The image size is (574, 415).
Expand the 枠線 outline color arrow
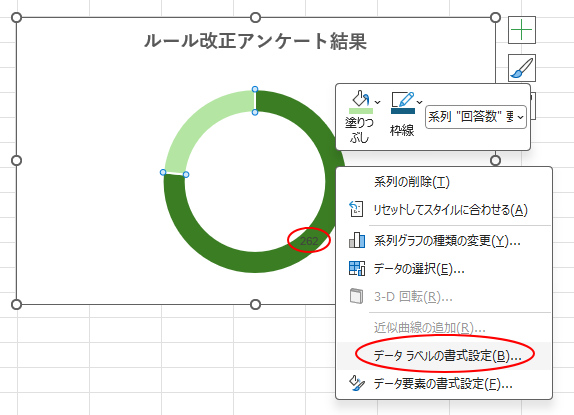pos(420,102)
